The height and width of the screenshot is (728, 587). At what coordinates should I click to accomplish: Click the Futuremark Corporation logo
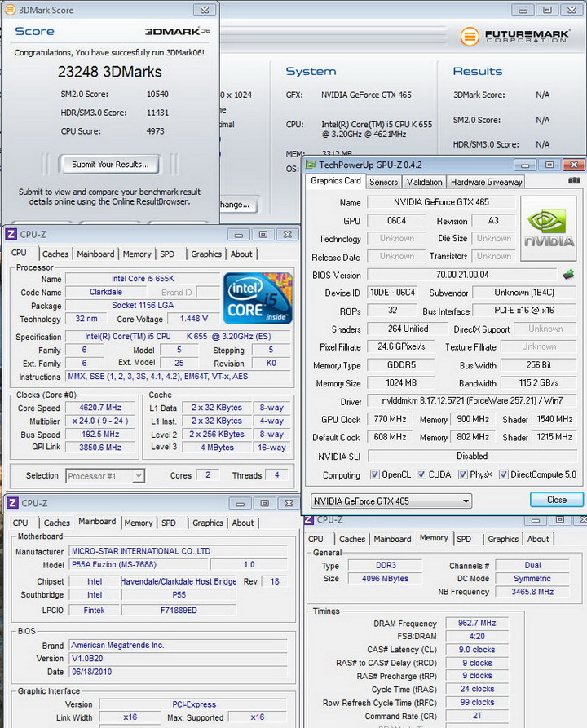[x=514, y=36]
